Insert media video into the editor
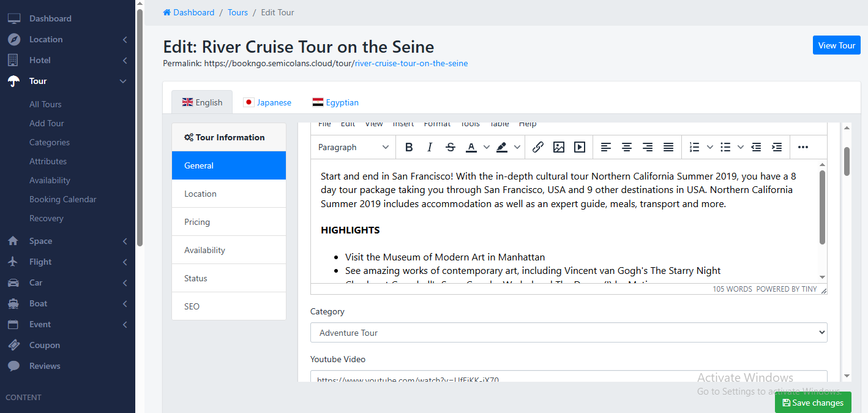This screenshot has height=413, width=868. click(x=580, y=147)
